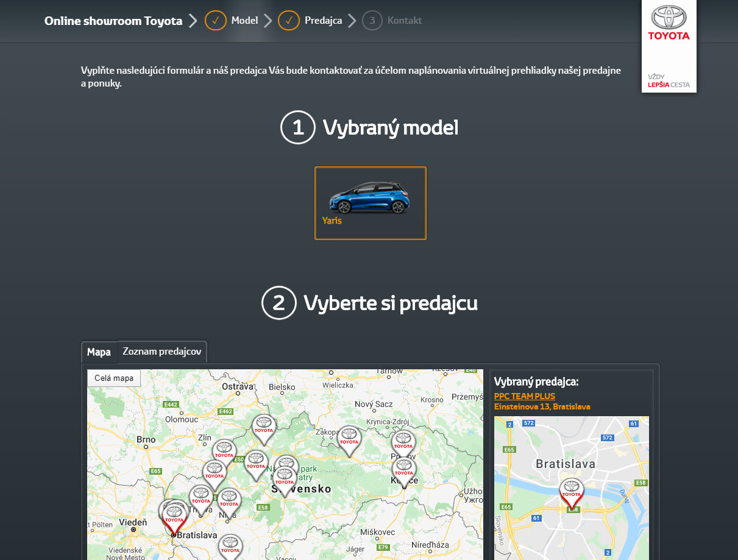Open the PPC TEAM PLUS dealer link

click(525, 396)
